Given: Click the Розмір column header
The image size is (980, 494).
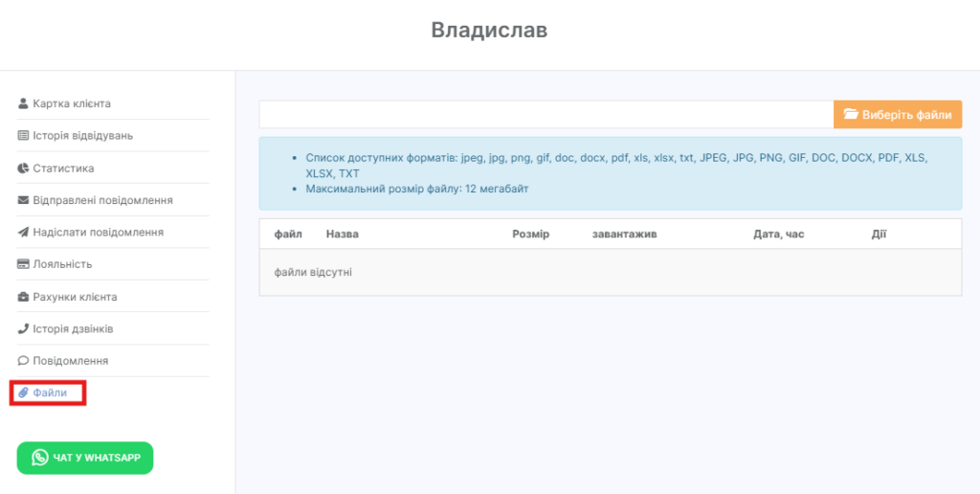Looking at the screenshot, I should [530, 235].
